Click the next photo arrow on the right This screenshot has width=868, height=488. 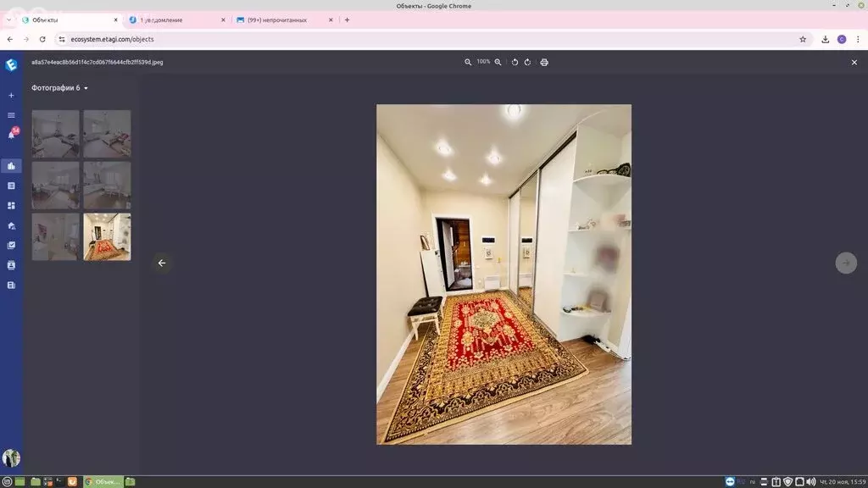(x=845, y=263)
